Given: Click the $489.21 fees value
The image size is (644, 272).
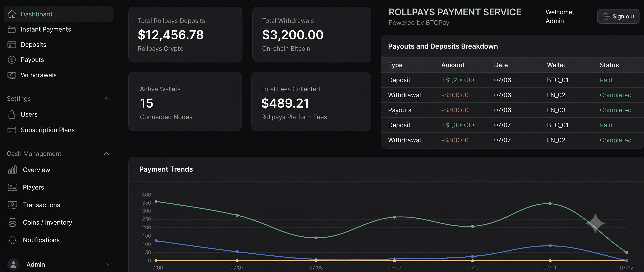Looking at the screenshot, I should coord(285,103).
